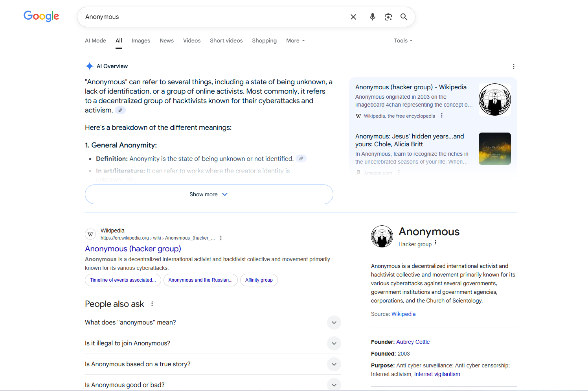Open knowledge panel Hacker group options menu
Viewport: 588px width, 391px height.
[x=435, y=243]
